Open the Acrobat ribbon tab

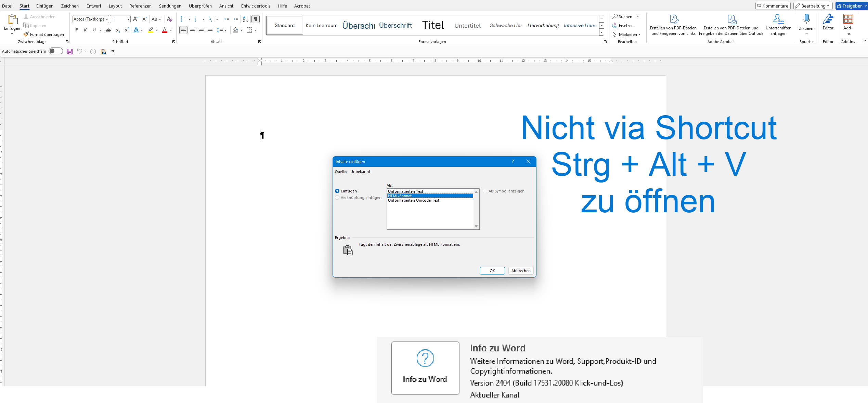[x=302, y=6]
